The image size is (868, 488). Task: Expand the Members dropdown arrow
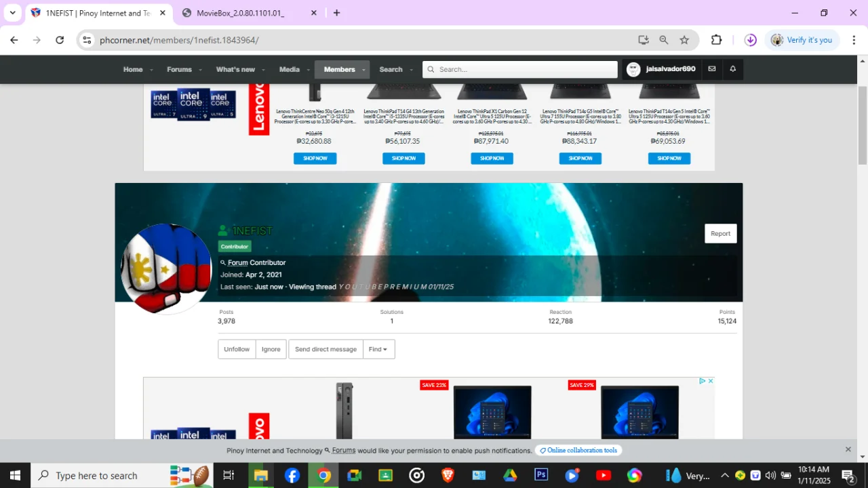pos(363,70)
